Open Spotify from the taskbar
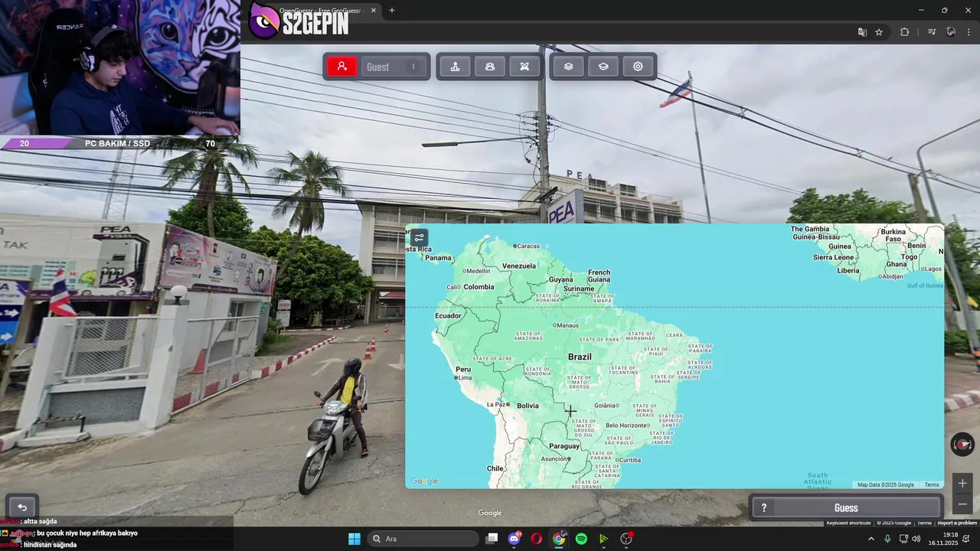The width and height of the screenshot is (980, 551). click(581, 539)
